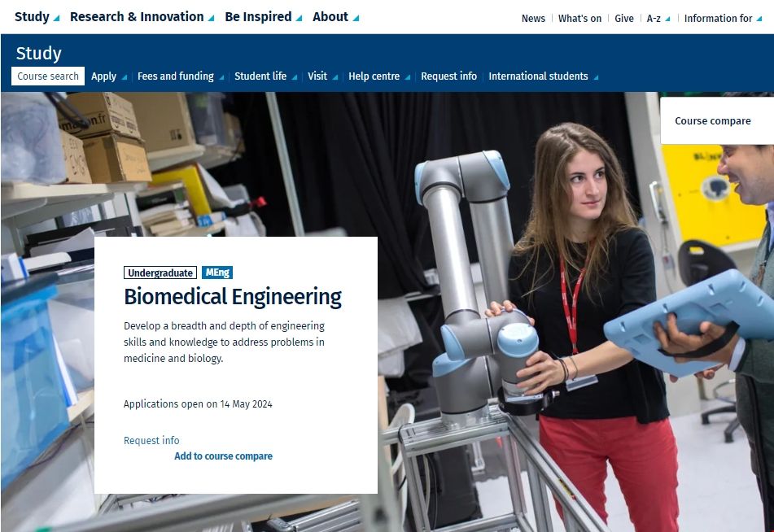Click Request info link in course card
Image resolution: width=774 pixels, height=532 pixels.
pos(151,441)
